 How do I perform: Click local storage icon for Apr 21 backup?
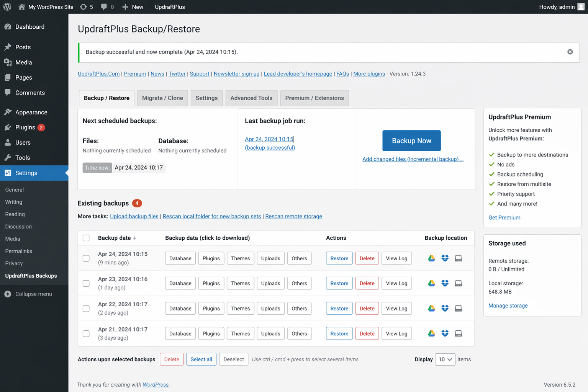458,333
